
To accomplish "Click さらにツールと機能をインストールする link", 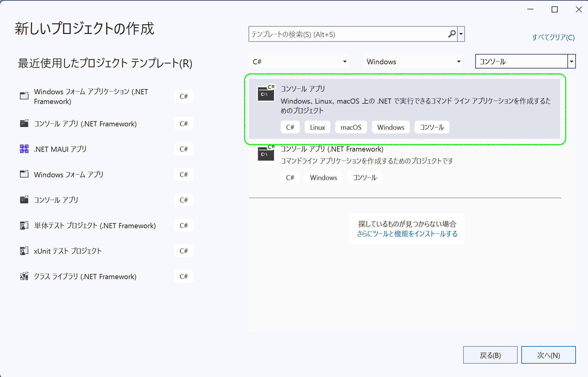I will pos(407,234).
